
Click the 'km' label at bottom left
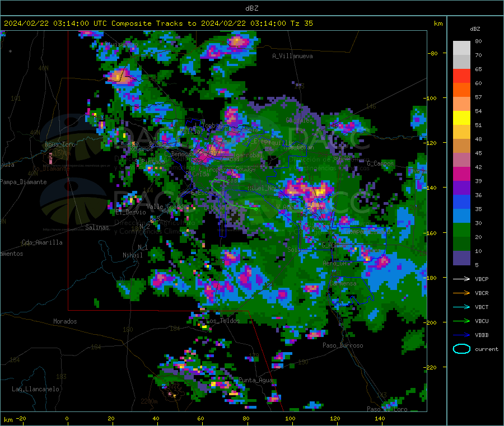pos(8,420)
